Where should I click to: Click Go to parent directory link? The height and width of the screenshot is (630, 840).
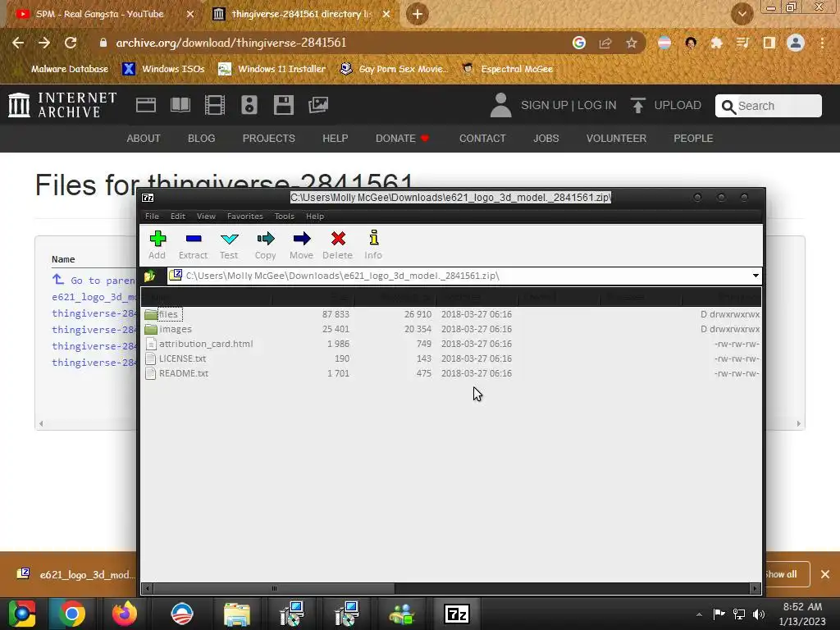click(x=94, y=281)
